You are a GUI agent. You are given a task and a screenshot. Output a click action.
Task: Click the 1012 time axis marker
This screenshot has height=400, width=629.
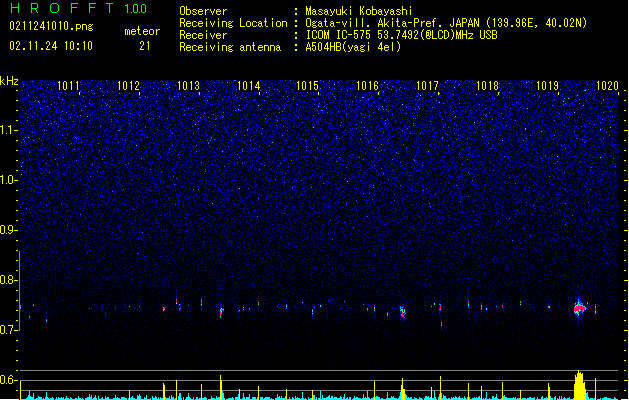128,86
